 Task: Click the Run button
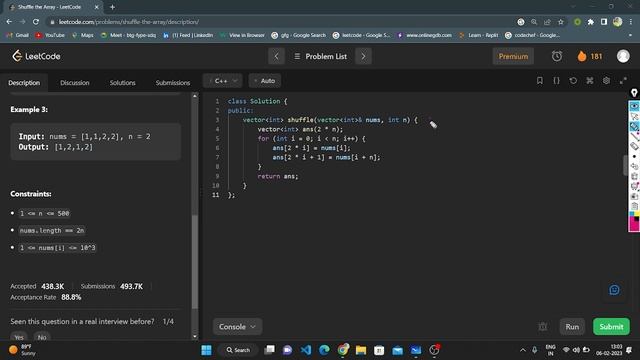pos(572,327)
